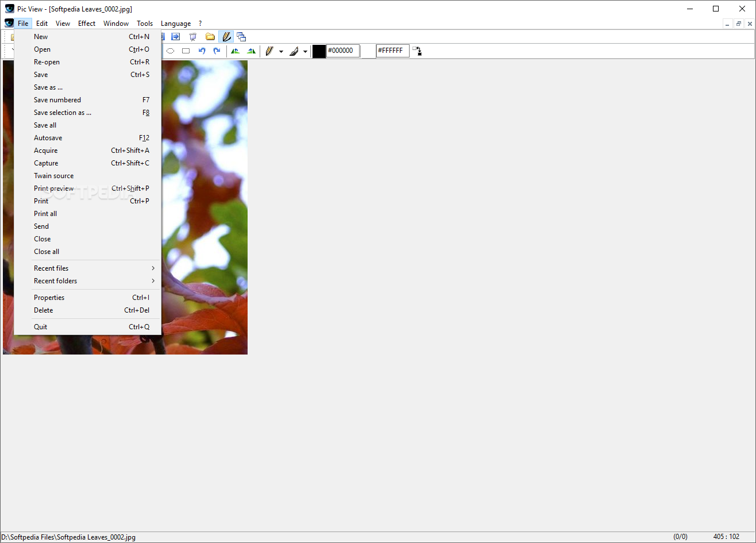Choose Delete in the File menu
The width and height of the screenshot is (756, 543).
87,310
